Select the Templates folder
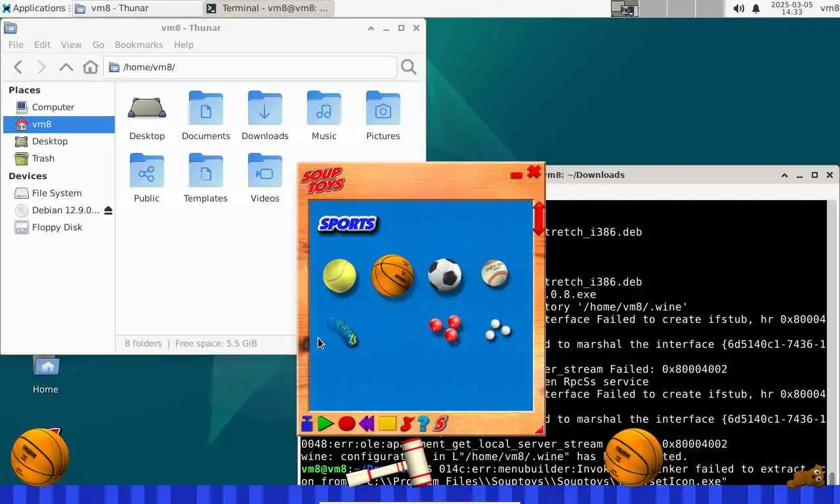Image resolution: width=840 pixels, height=504 pixels. pyautogui.click(x=206, y=178)
